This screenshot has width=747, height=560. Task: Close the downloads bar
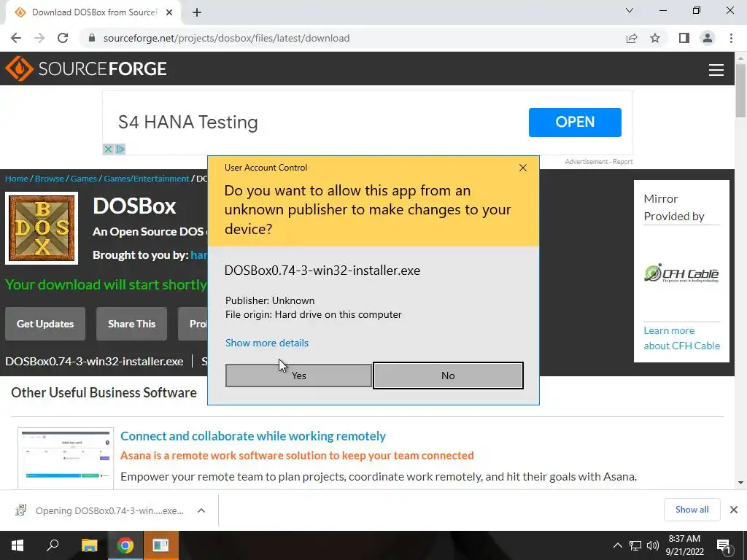click(734, 510)
